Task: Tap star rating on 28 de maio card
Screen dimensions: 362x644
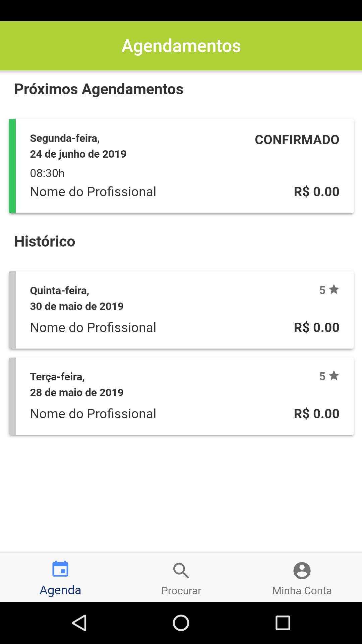Action: point(329,376)
